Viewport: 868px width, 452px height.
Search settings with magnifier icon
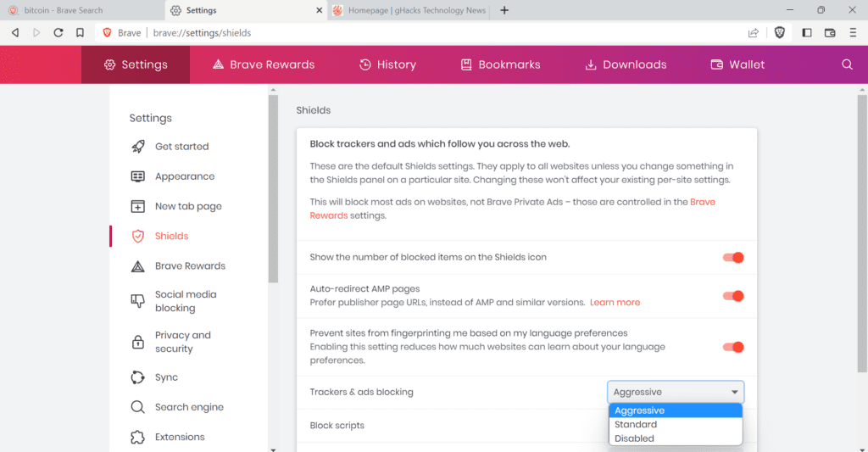pos(847,64)
